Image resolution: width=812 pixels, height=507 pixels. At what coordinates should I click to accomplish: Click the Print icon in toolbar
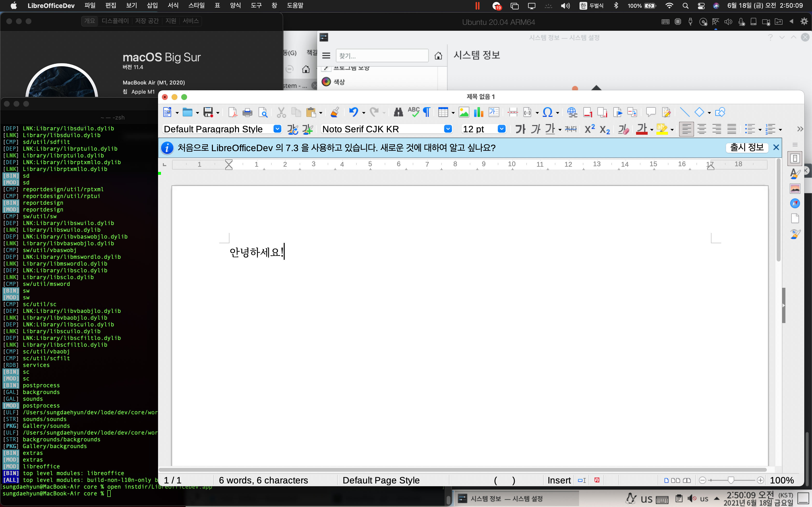click(247, 112)
